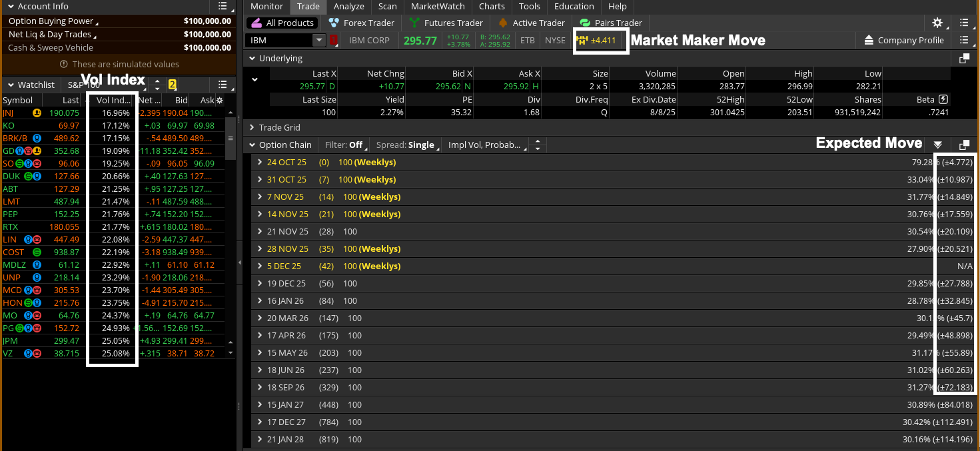Open the Help tab
Viewport: 980px width, 451px height.
click(618, 6)
